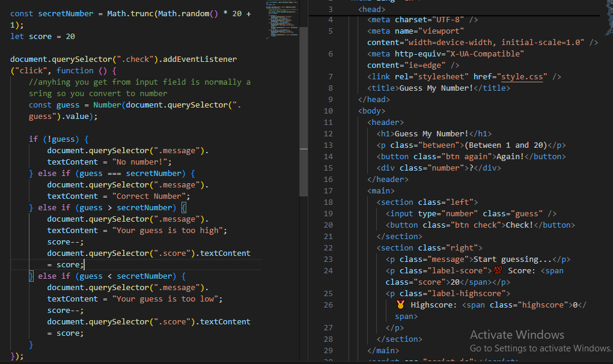
Task: Click the section class "right" line
Action: tap(430, 248)
